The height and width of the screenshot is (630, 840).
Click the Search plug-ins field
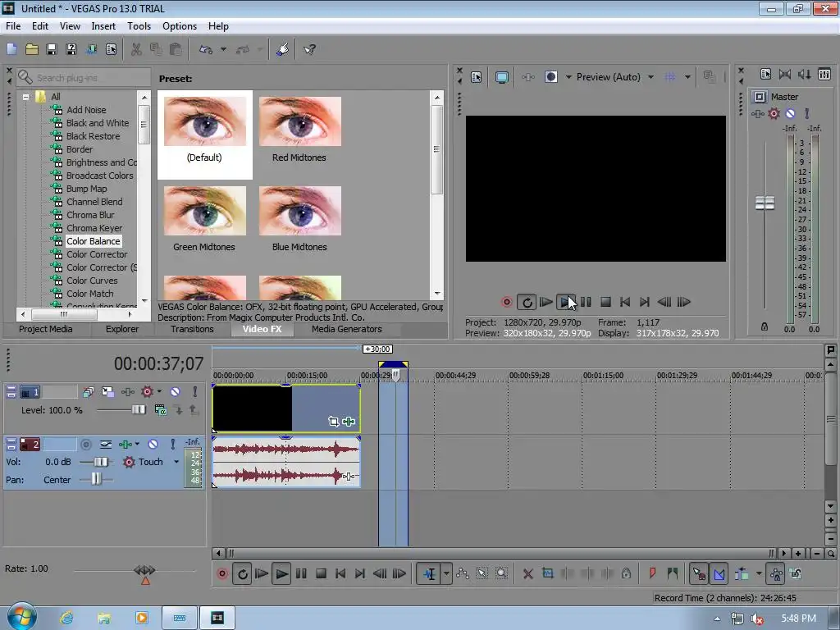click(83, 78)
